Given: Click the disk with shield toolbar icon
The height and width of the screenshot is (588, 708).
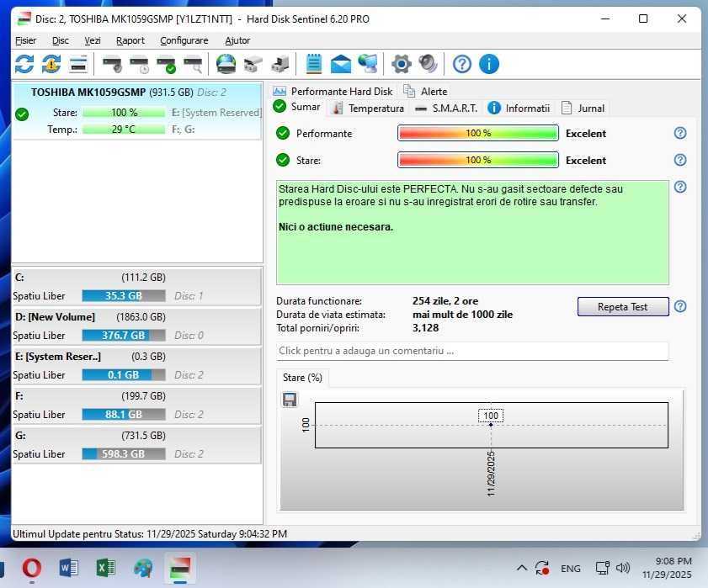Looking at the screenshot, I should [x=112, y=64].
